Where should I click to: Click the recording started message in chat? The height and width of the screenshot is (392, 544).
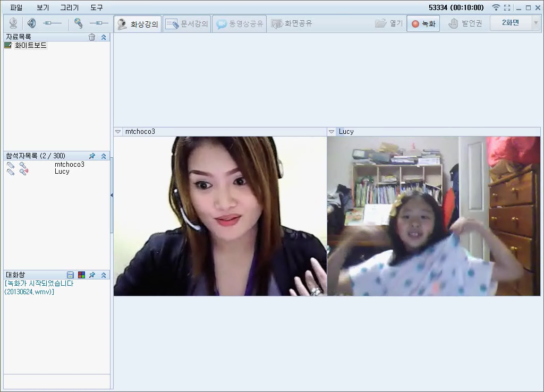pyautogui.click(x=39, y=287)
